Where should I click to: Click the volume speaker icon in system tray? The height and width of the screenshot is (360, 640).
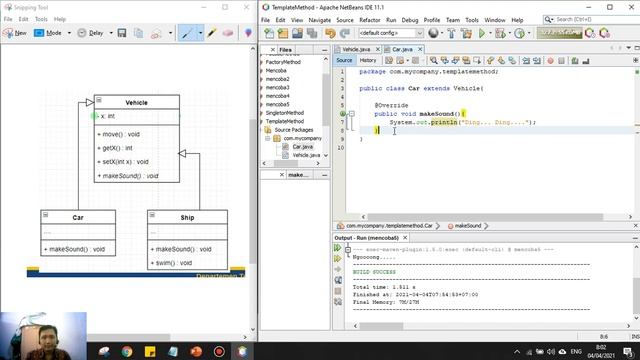point(551,351)
